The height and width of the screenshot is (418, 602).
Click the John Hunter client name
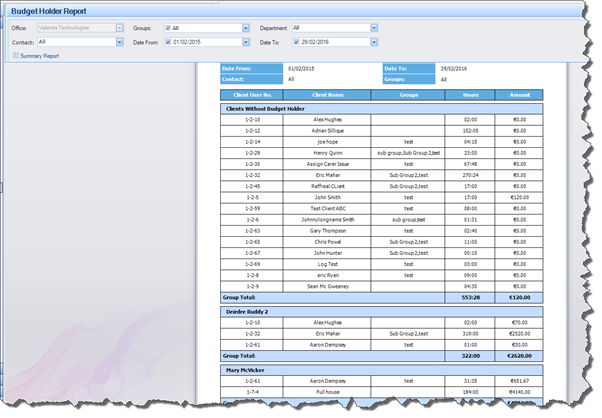[327, 253]
